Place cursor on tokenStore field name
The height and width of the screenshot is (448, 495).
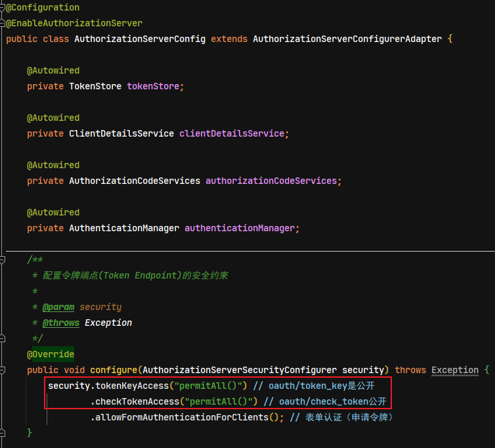[x=153, y=86]
